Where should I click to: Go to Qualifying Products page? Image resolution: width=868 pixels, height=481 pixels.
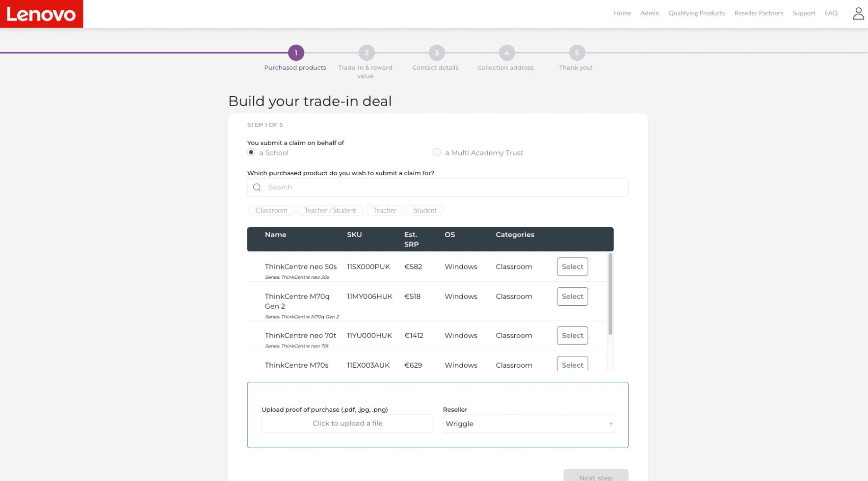[696, 13]
